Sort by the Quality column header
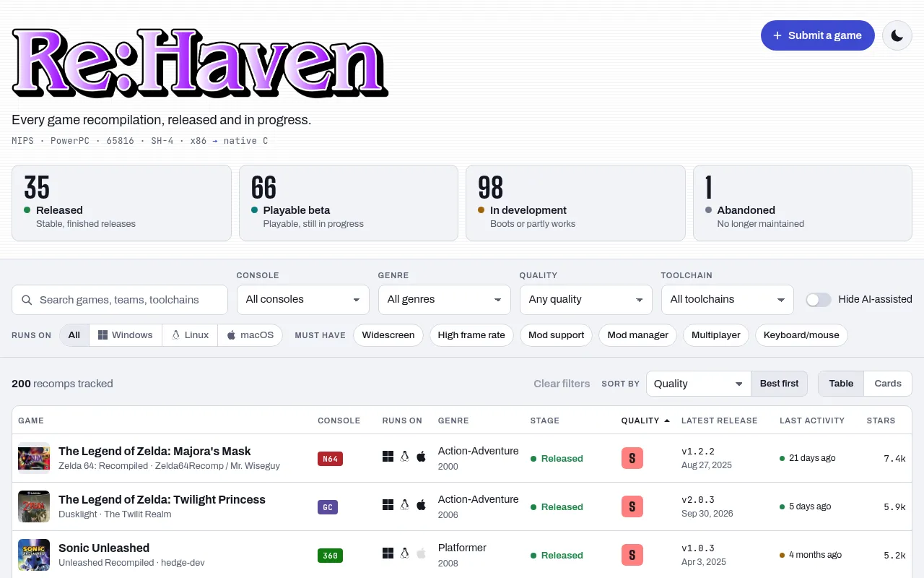The height and width of the screenshot is (578, 924). pos(645,420)
